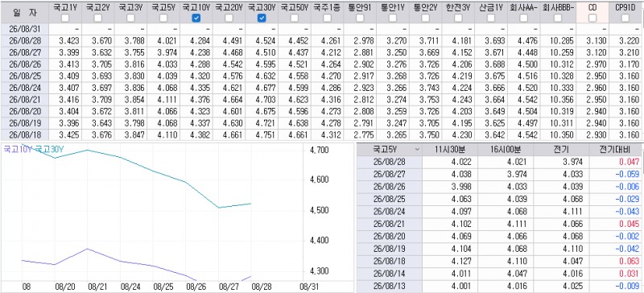The image size is (644, 293).
Task: Enable the 회사BBB- series checkbox
Action: pyautogui.click(x=558, y=18)
